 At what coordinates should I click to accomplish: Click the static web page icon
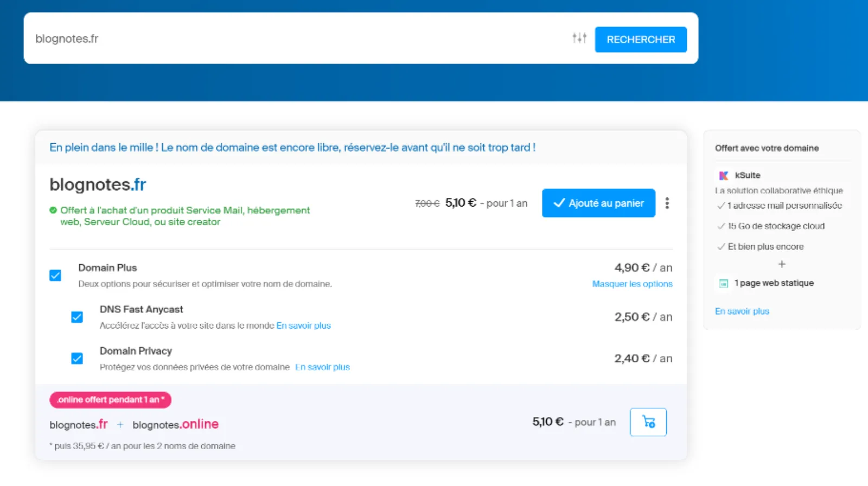tap(723, 283)
